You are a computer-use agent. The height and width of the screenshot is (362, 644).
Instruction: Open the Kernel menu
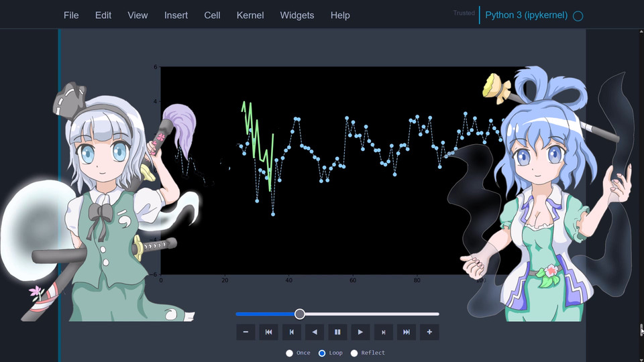(250, 15)
